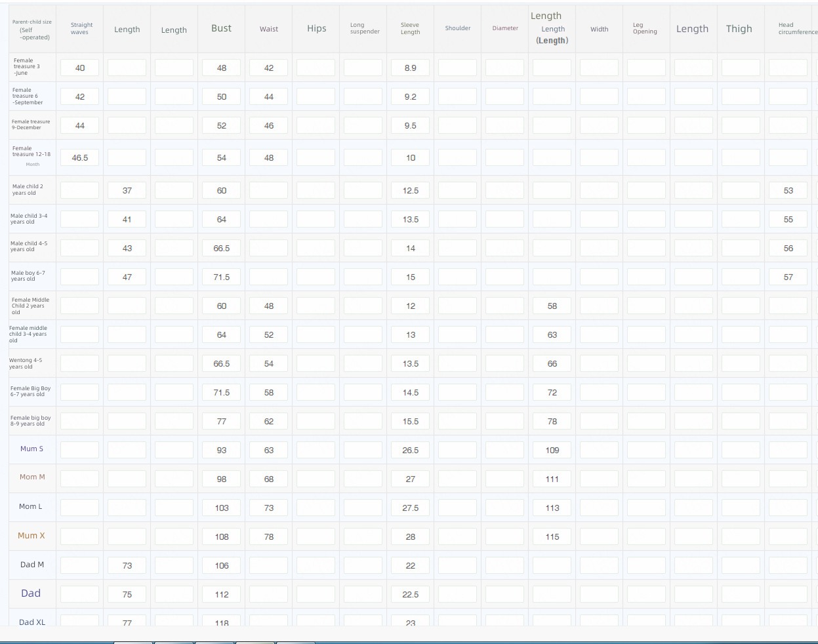Click the field showing 58 for Female Middle Child 2
Viewport: 818px width, 644px height.
[x=552, y=306]
